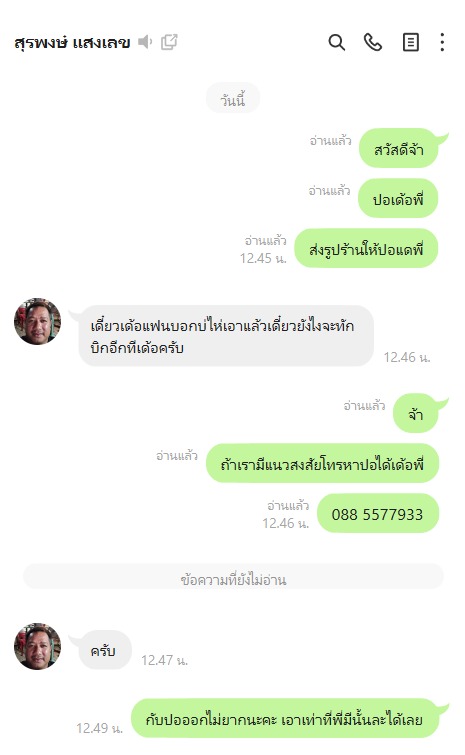Select the สวัสดีจ้า message bubble
The width and height of the screenshot is (465, 755).
tap(399, 148)
